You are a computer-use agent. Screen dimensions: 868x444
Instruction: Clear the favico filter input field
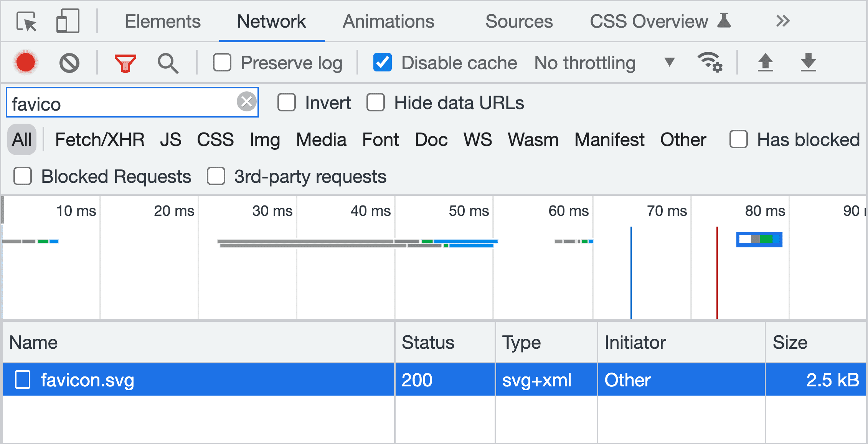coord(246,102)
